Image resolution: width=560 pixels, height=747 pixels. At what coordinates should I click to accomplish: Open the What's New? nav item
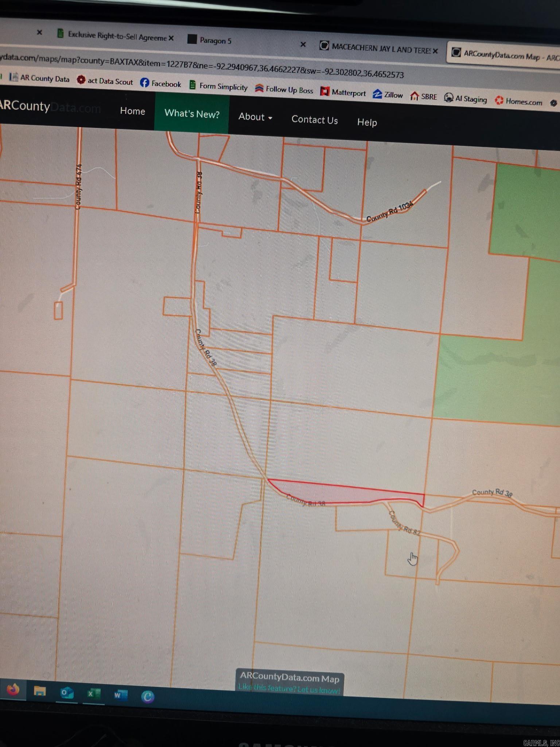click(x=192, y=113)
